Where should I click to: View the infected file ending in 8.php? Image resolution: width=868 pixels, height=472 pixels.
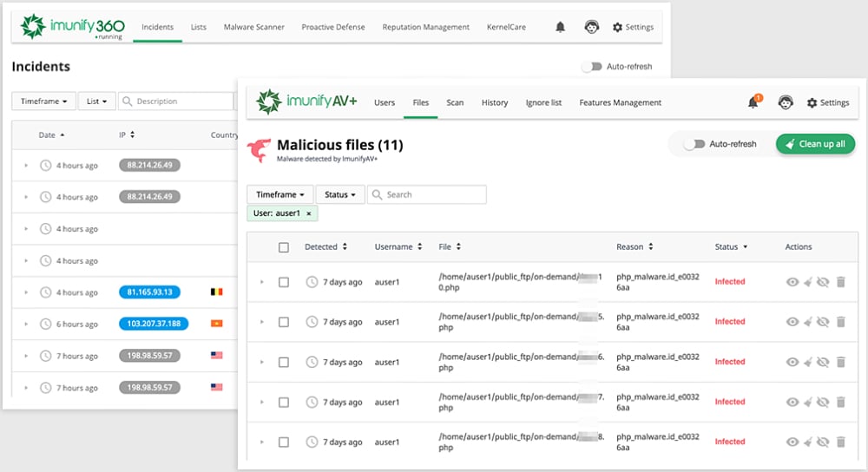coord(792,442)
